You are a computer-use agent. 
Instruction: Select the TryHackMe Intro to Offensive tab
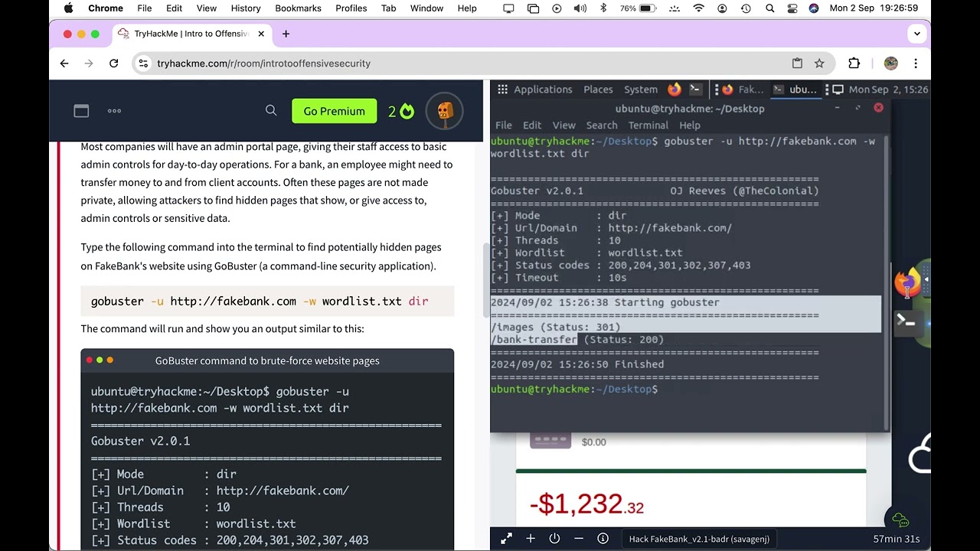coord(191,34)
